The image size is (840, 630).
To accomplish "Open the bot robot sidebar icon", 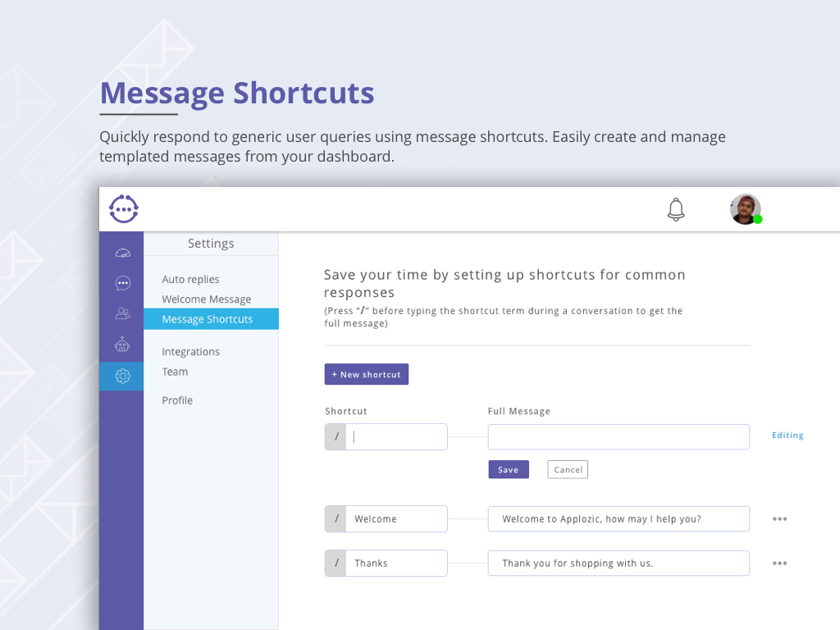I will tap(122, 344).
